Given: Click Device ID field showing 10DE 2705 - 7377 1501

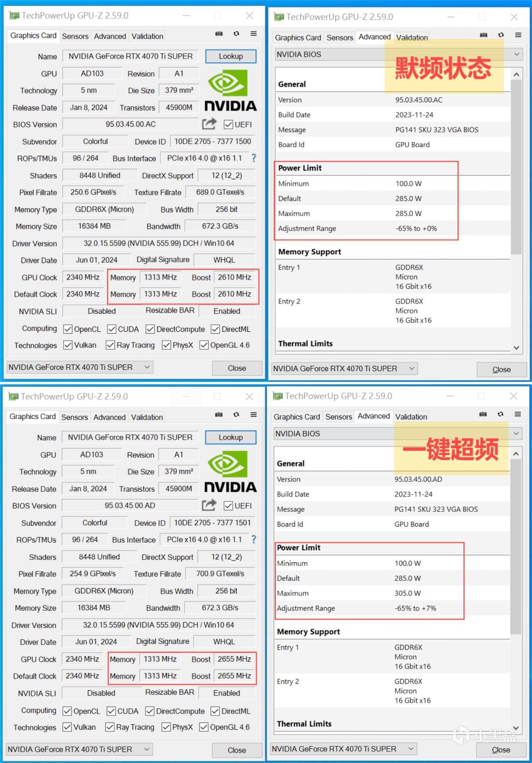Looking at the screenshot, I should click(x=212, y=523).
